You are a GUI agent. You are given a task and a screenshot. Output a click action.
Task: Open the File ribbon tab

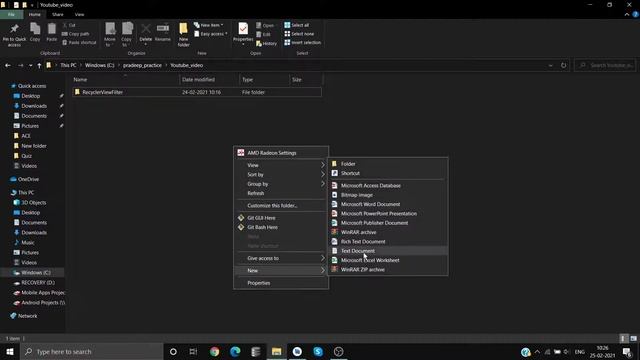tap(11, 14)
